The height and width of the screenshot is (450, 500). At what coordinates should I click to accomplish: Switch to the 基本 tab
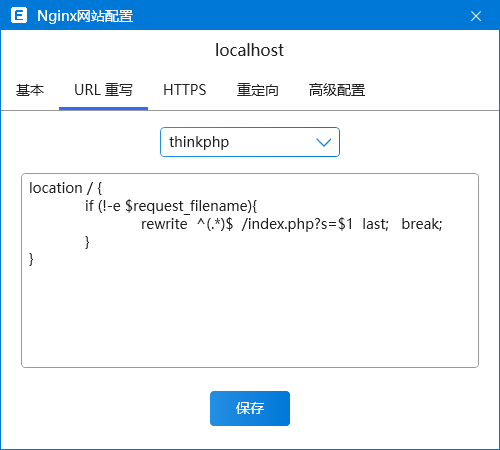(x=30, y=90)
